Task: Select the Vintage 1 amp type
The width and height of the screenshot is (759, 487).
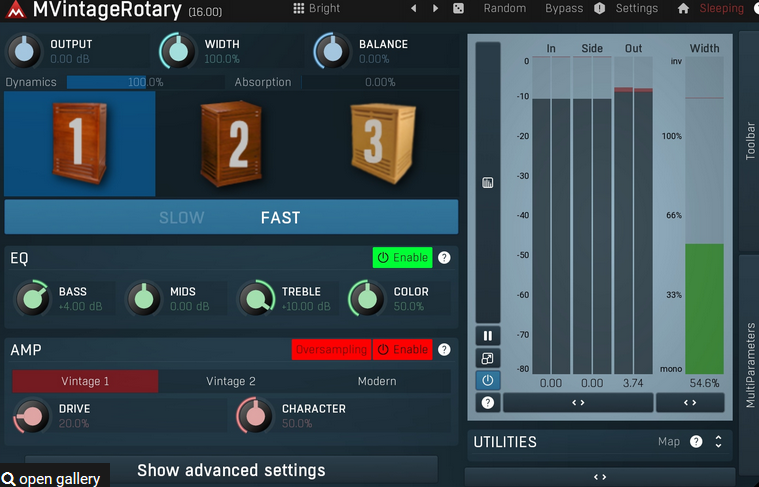Action: (x=85, y=381)
